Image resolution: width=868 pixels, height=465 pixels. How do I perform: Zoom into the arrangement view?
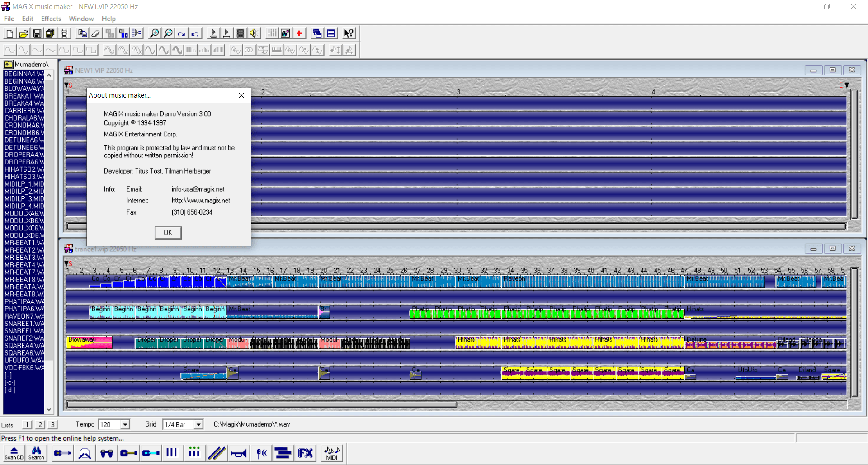[x=154, y=33]
